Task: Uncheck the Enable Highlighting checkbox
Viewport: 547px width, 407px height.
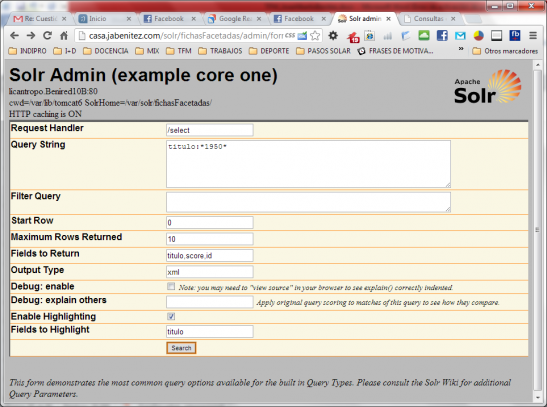Action: (171, 316)
